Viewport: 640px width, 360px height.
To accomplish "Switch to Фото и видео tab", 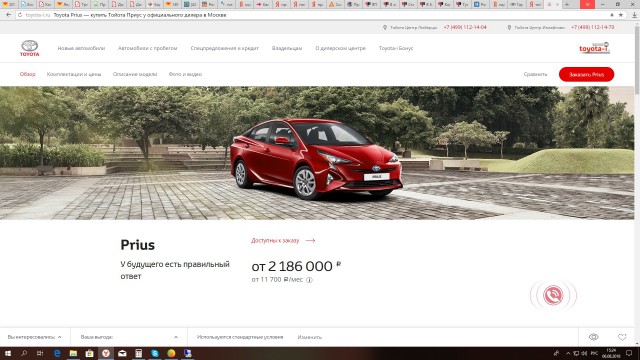I will pyautogui.click(x=185, y=74).
